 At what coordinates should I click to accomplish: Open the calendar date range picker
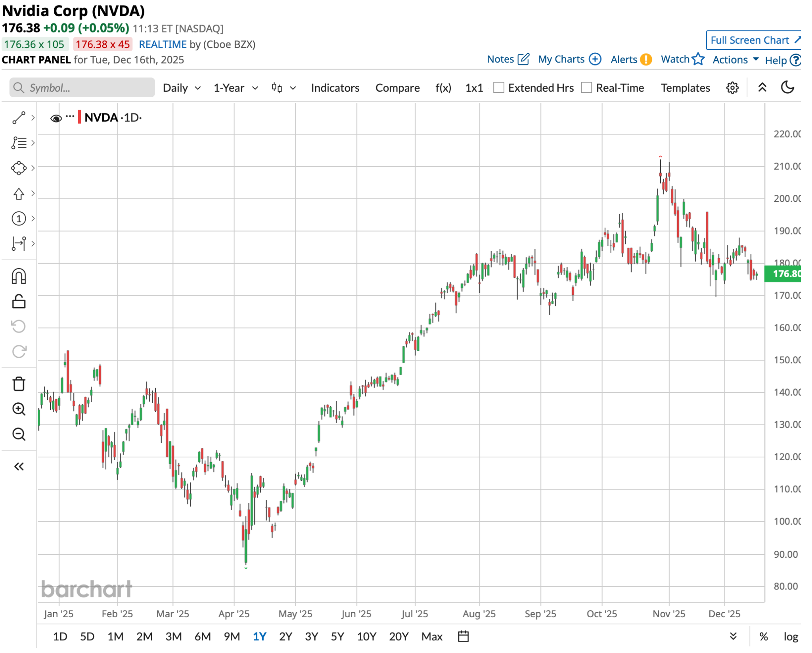(x=463, y=636)
